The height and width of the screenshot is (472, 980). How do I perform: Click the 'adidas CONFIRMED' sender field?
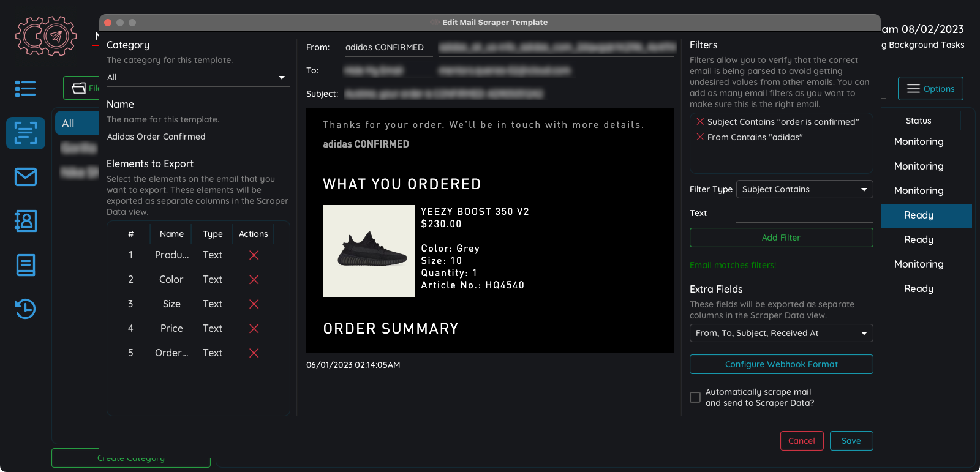(x=388, y=48)
